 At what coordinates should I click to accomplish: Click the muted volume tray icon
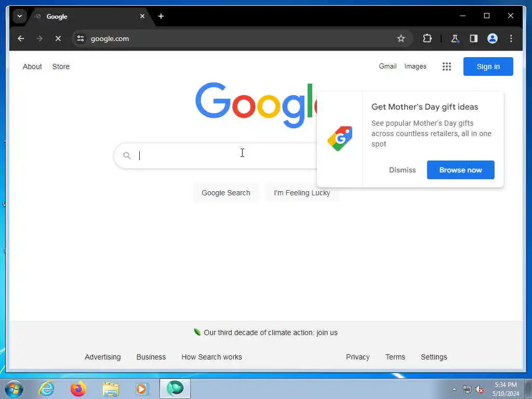point(479,390)
